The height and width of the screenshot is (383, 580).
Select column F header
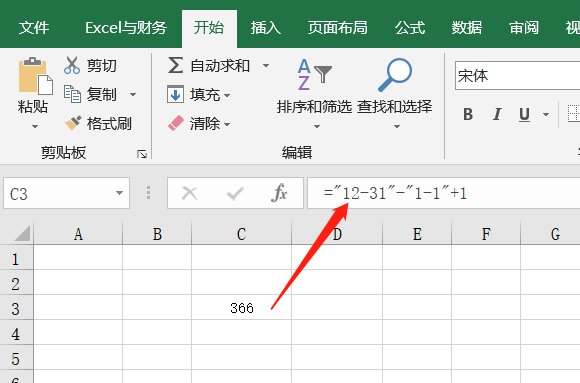pyautogui.click(x=486, y=234)
